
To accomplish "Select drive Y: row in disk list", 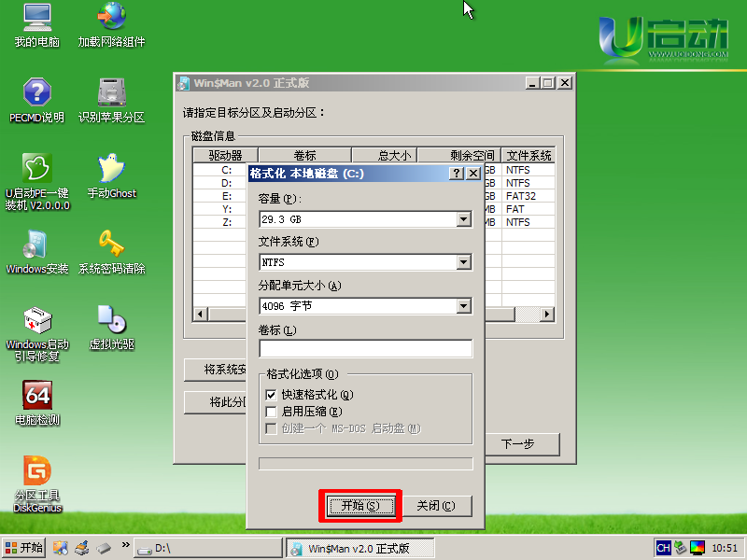I will pyautogui.click(x=374, y=209).
